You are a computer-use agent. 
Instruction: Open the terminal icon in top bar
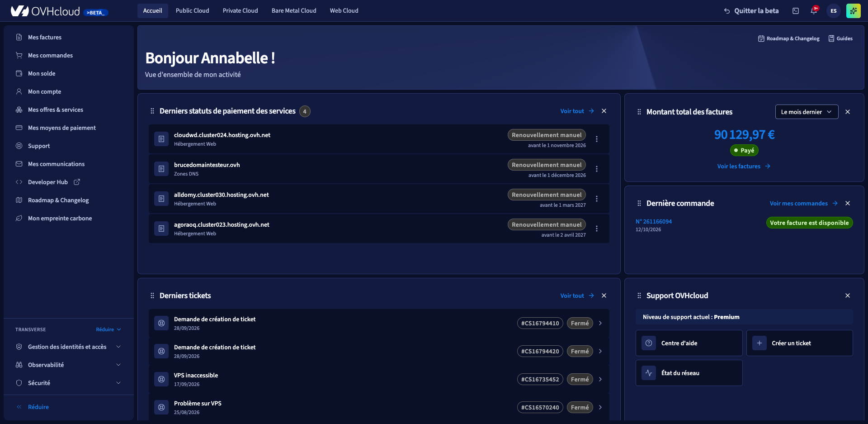pyautogui.click(x=796, y=11)
